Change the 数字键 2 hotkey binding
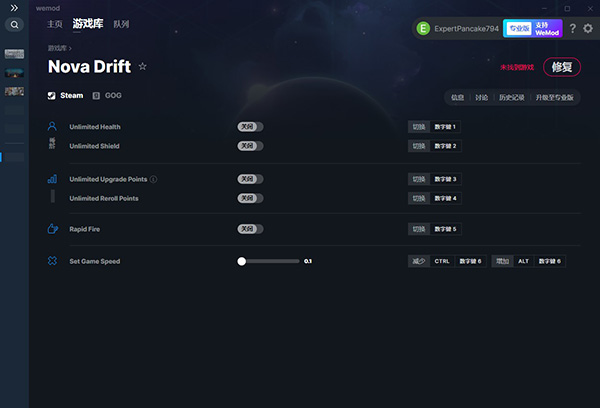Screen dimensions: 600x408 [445, 146]
